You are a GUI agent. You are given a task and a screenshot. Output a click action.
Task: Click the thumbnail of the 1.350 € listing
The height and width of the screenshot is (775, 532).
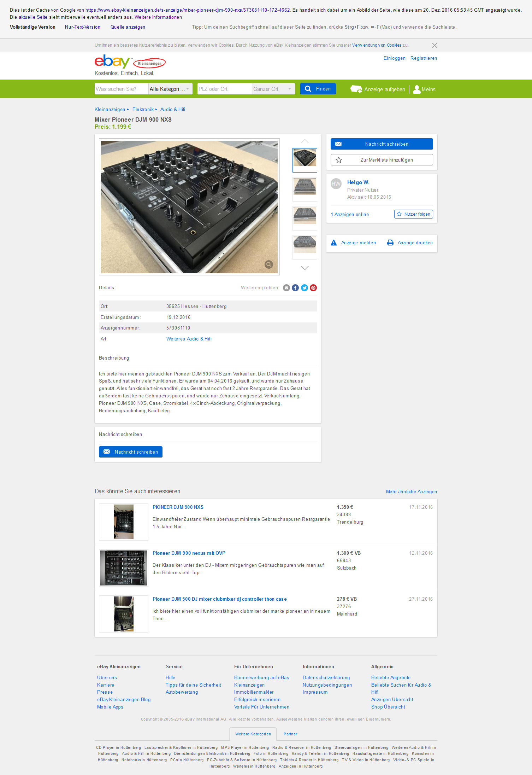[x=124, y=522]
